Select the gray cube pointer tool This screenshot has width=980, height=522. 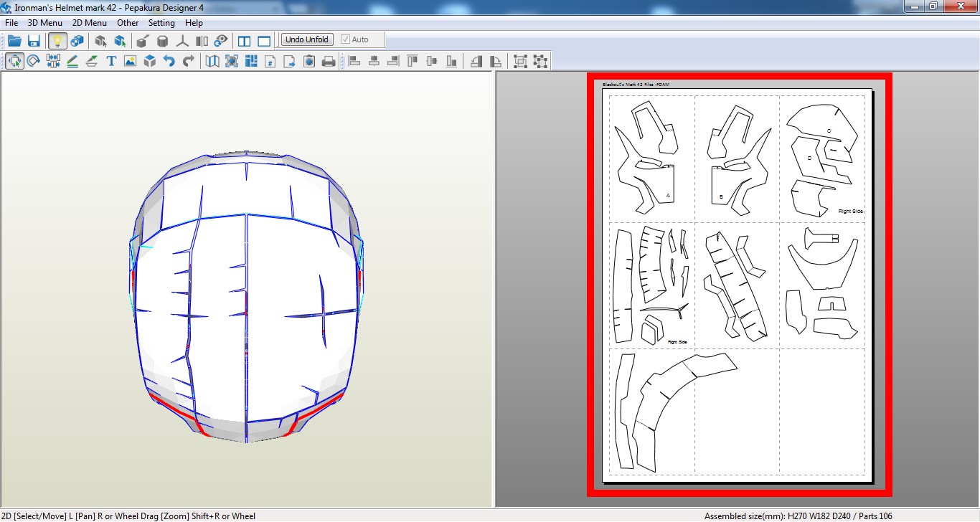pos(100,40)
